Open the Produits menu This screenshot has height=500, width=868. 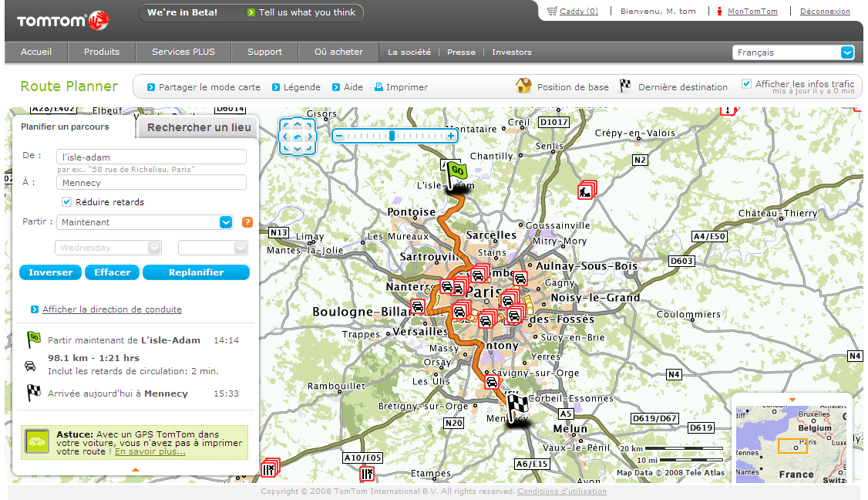[101, 52]
